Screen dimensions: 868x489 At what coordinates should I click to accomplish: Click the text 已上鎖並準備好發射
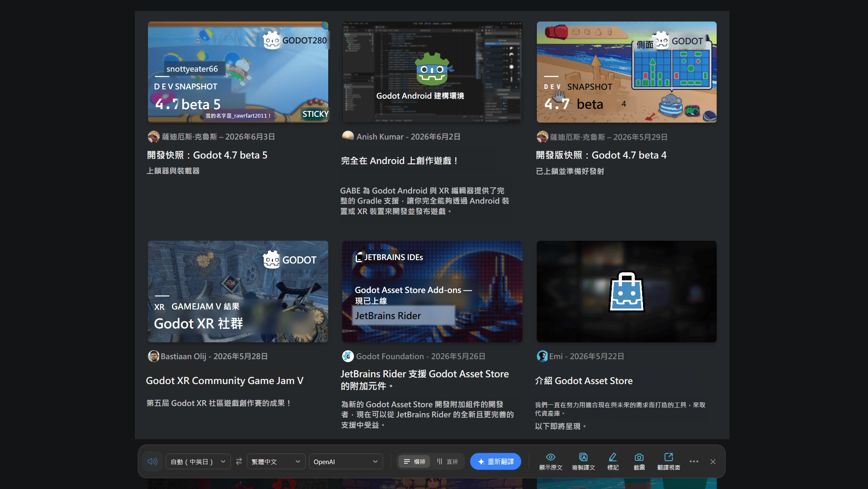point(570,171)
